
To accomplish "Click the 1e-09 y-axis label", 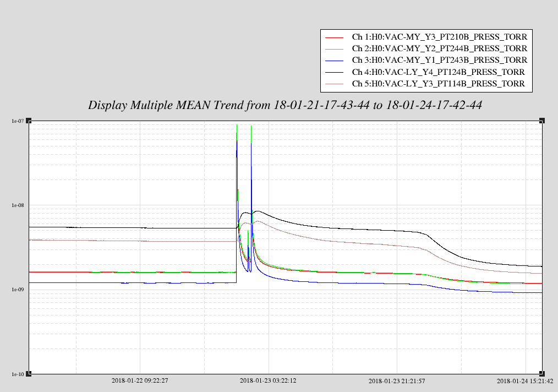I will click(18, 290).
